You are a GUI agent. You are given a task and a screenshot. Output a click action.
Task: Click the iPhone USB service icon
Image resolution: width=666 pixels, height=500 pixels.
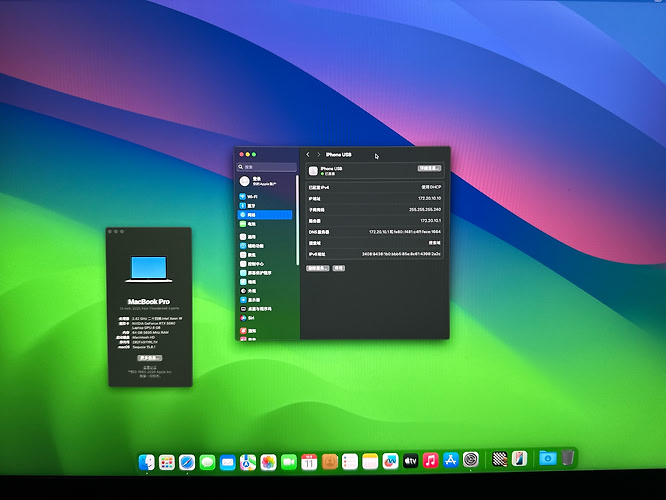(x=313, y=171)
